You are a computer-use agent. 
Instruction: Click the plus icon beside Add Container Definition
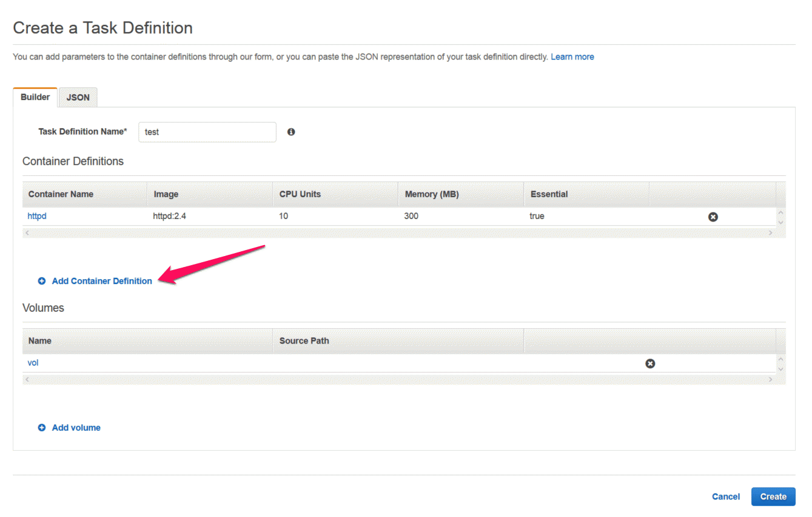42,281
